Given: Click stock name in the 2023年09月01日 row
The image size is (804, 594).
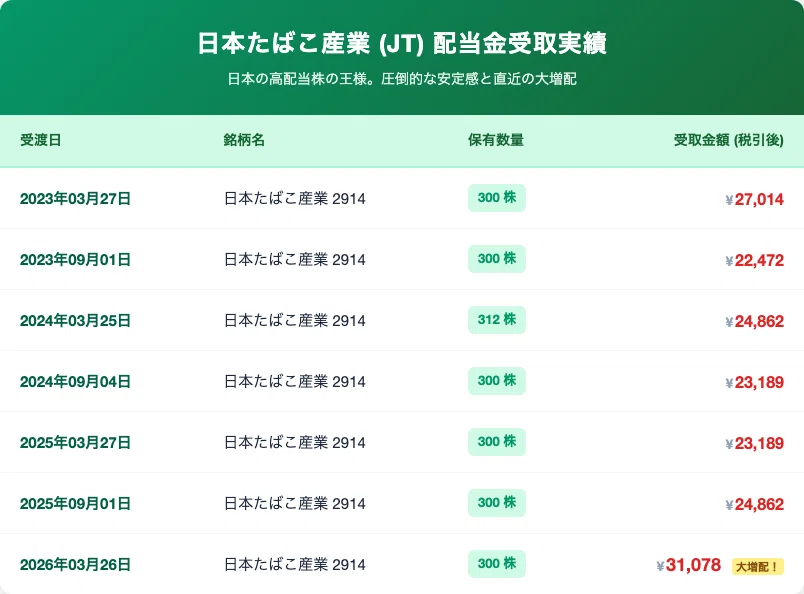Looking at the screenshot, I should click(295, 260).
